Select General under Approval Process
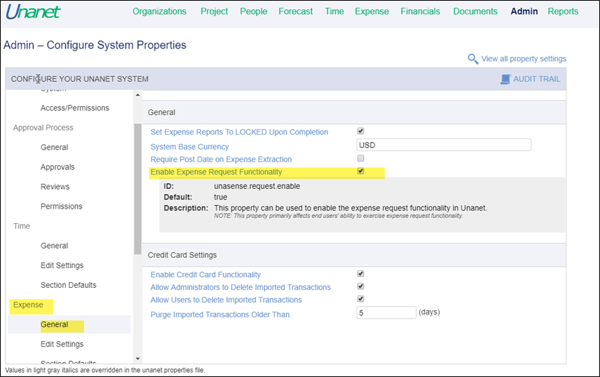This screenshot has height=377, width=600. tap(54, 147)
